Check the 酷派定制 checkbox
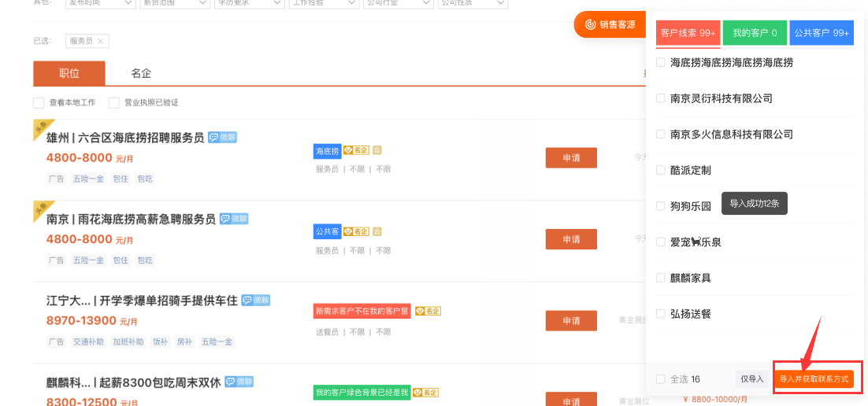This screenshot has height=406, width=868. pos(660,170)
